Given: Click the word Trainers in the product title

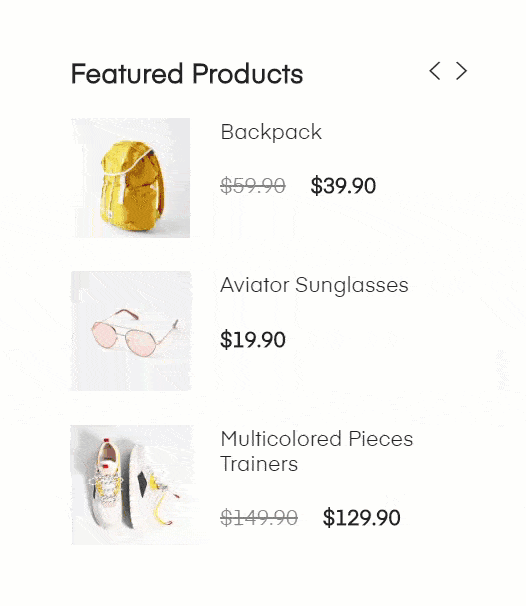Looking at the screenshot, I should click(259, 464).
